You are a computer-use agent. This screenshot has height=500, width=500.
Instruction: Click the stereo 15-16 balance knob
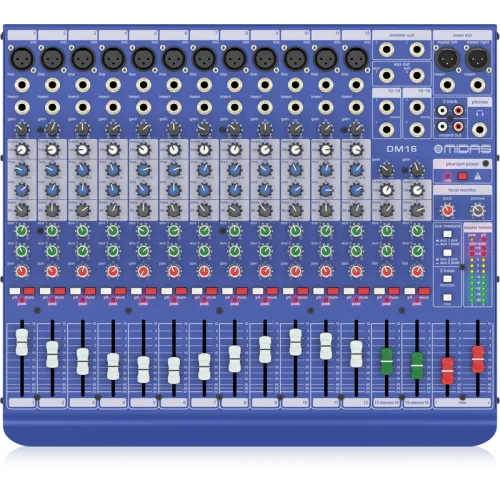(417, 272)
